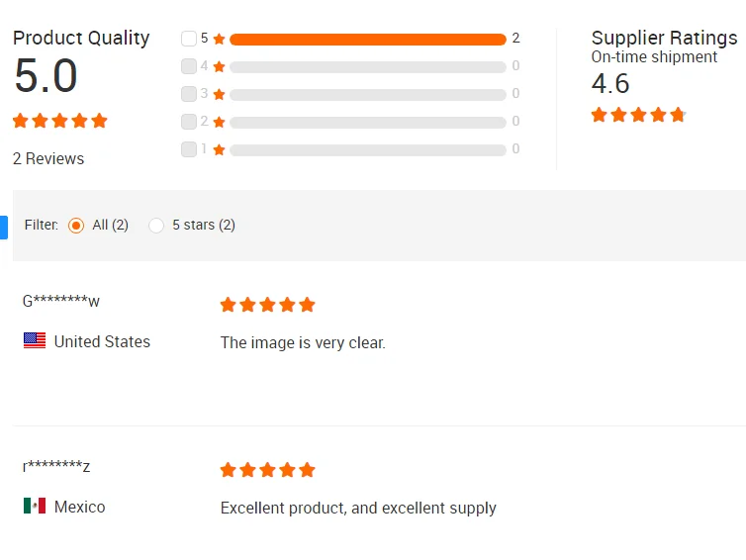Image resolution: width=746 pixels, height=560 pixels.
Task: Click the star icon beside the 1 label
Action: point(220,150)
